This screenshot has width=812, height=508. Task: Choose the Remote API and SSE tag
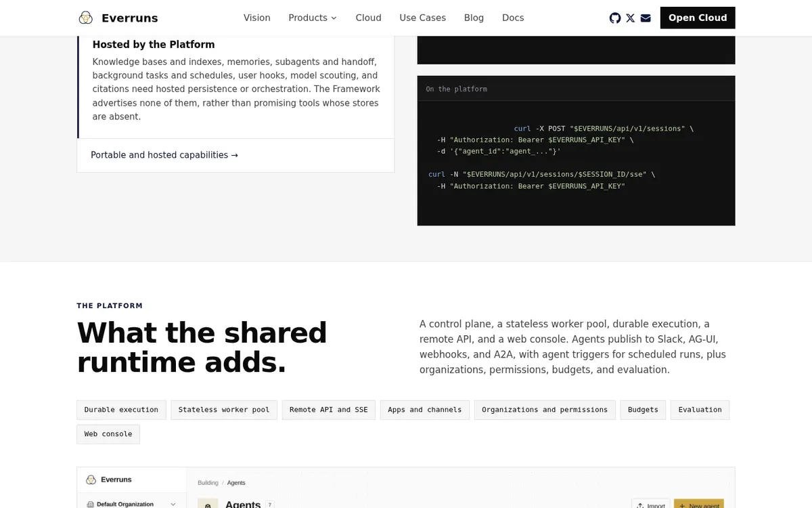(x=329, y=410)
